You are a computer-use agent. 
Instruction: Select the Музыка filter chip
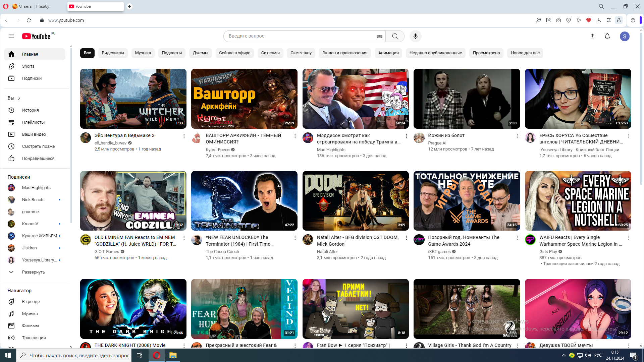coord(143,53)
